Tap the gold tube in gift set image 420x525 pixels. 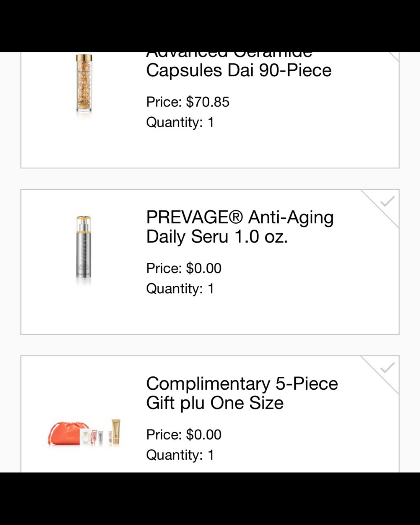click(116, 432)
